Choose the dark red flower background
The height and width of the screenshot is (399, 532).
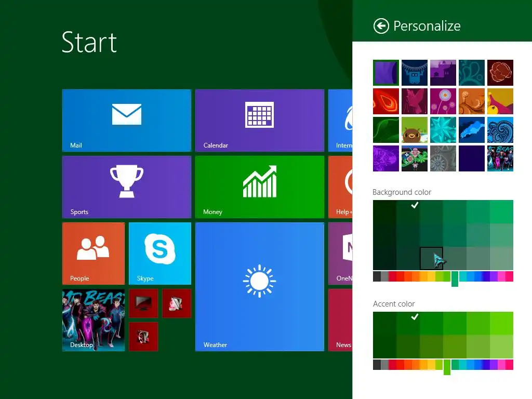click(500, 73)
